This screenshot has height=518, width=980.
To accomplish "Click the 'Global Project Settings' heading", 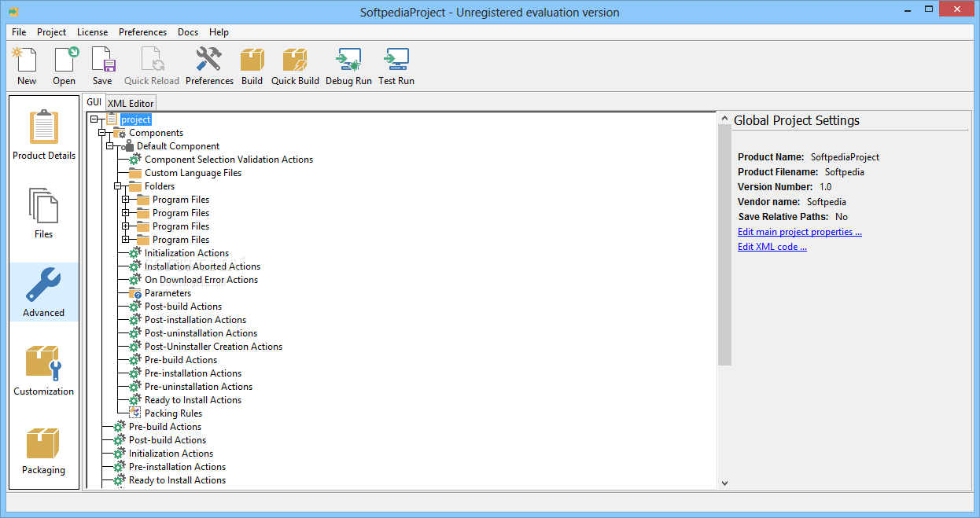I will 797,120.
